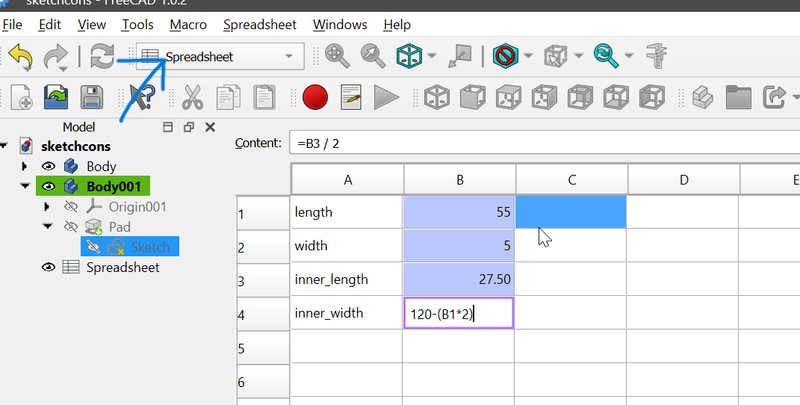Select the Sketch item in model tree
The height and width of the screenshot is (405, 800).
click(150, 247)
